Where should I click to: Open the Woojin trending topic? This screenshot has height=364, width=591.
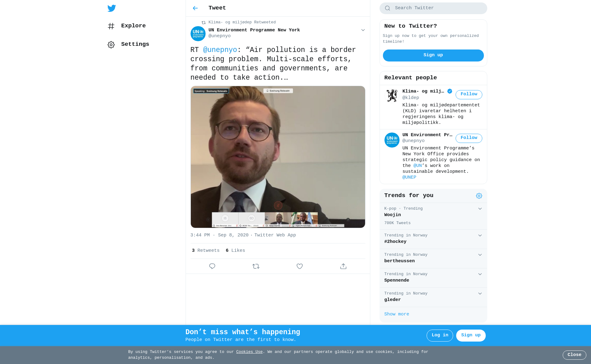(433, 216)
